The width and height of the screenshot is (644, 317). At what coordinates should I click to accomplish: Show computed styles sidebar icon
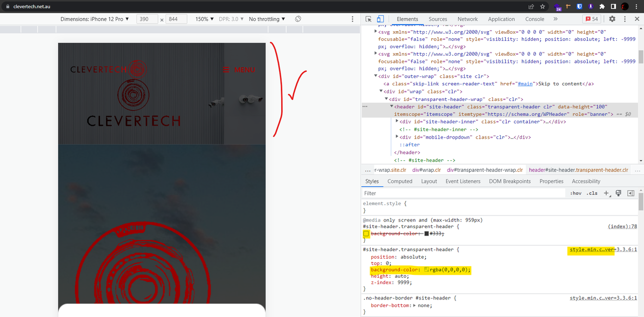click(x=630, y=193)
